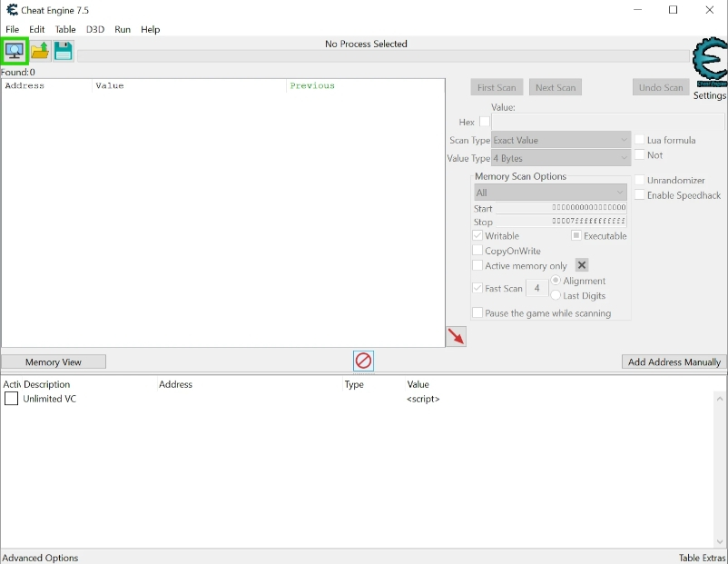Click the address list Value column header
728x564 pixels.
click(418, 384)
